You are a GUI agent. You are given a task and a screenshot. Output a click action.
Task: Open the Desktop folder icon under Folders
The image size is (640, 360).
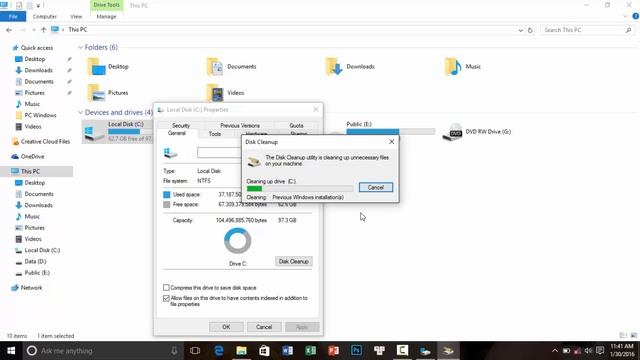tap(97, 67)
